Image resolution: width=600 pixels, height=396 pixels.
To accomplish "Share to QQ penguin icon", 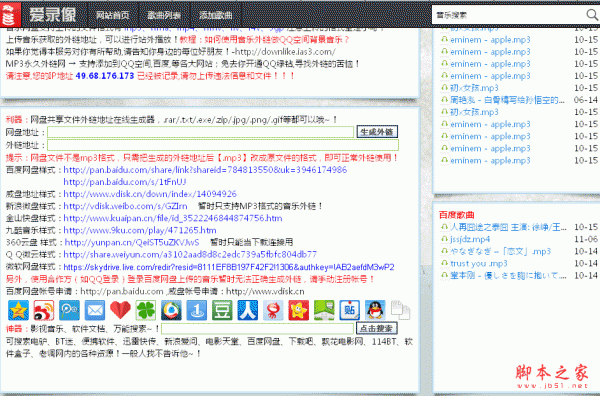I will click(x=375, y=310).
